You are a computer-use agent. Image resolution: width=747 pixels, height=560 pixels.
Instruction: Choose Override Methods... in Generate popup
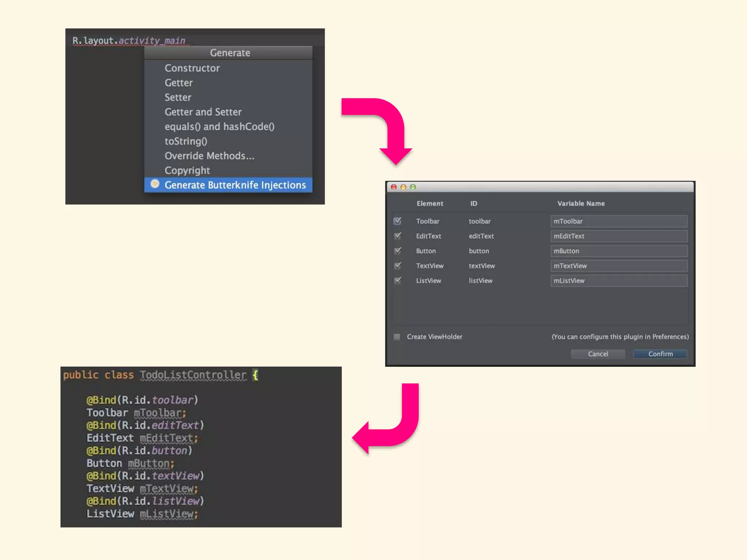point(209,156)
